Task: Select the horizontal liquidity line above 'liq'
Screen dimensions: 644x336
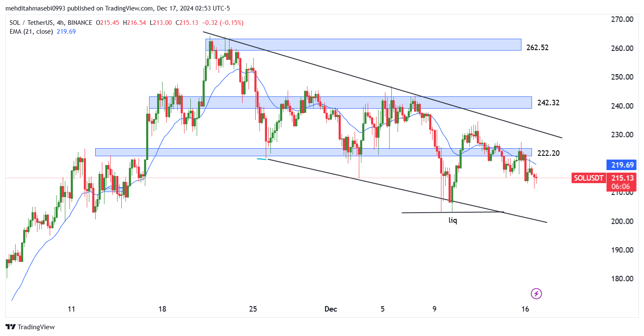Action: point(453,212)
